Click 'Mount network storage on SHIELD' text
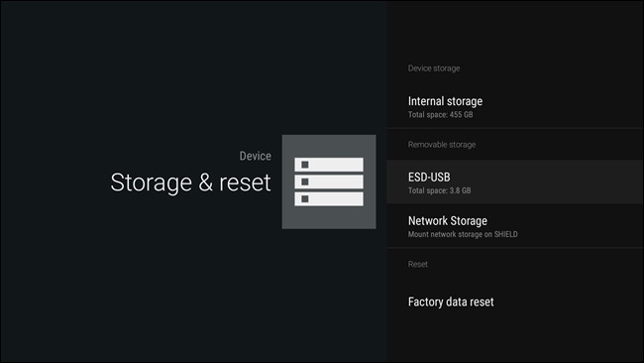 (x=463, y=234)
